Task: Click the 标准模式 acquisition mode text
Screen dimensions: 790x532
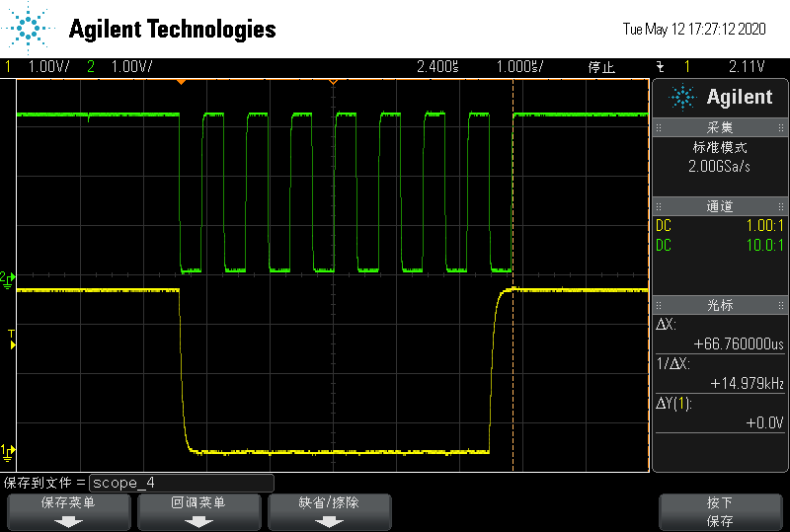Action: point(720,148)
